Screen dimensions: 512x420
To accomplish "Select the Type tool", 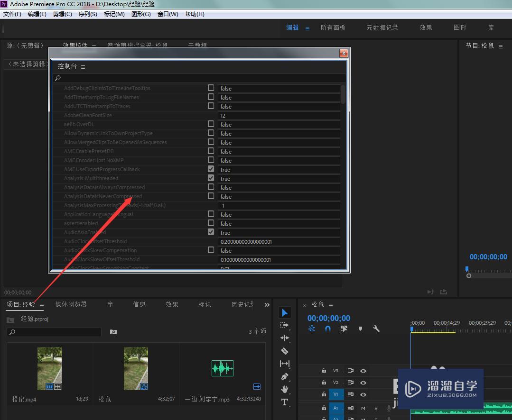I will [x=284, y=402].
